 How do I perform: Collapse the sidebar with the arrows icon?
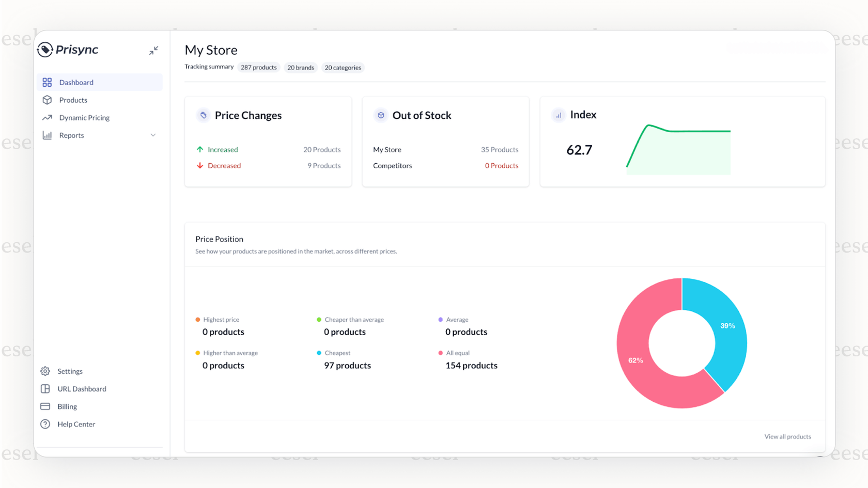tap(153, 50)
